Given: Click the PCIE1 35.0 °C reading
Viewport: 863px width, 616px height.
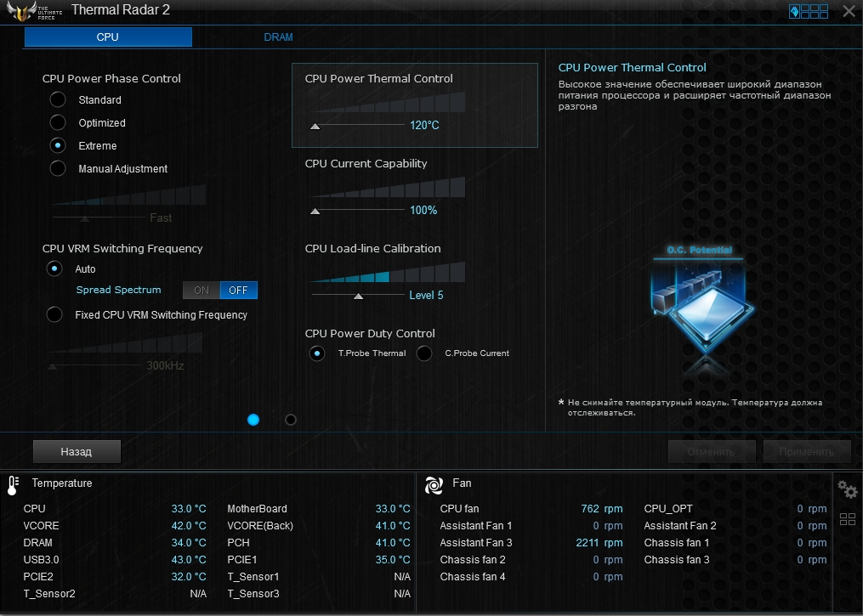Looking at the screenshot, I should pos(393,560).
